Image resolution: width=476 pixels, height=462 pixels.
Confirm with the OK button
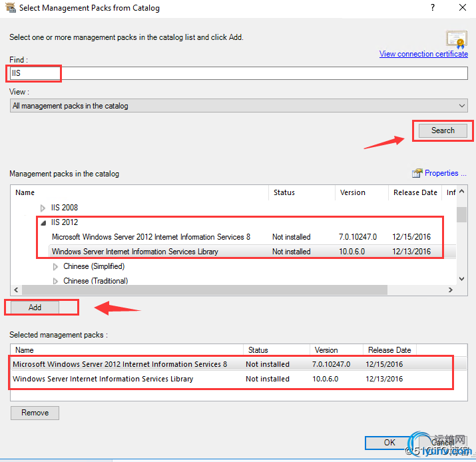(x=389, y=443)
